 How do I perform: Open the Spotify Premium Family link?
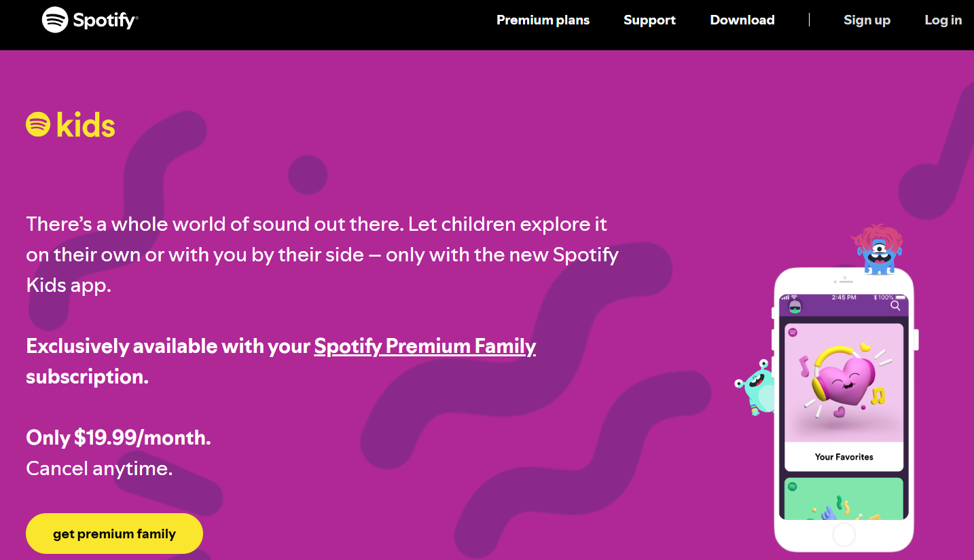425,346
